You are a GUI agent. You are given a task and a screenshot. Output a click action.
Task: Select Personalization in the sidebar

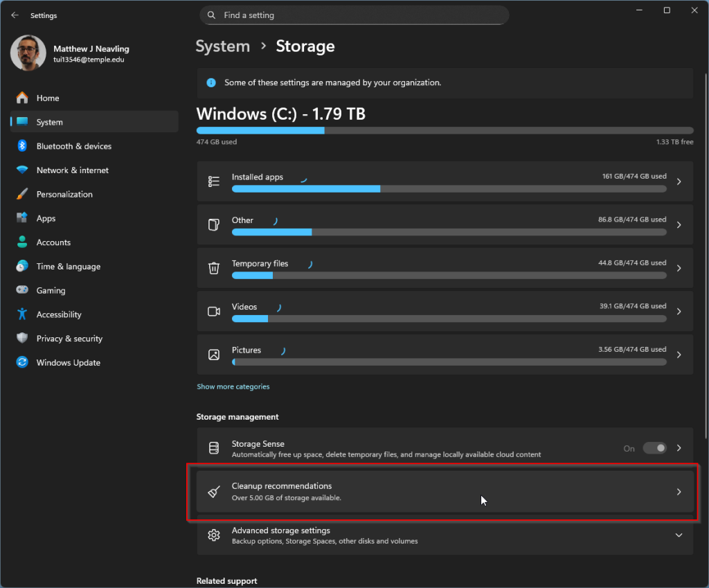coord(64,195)
